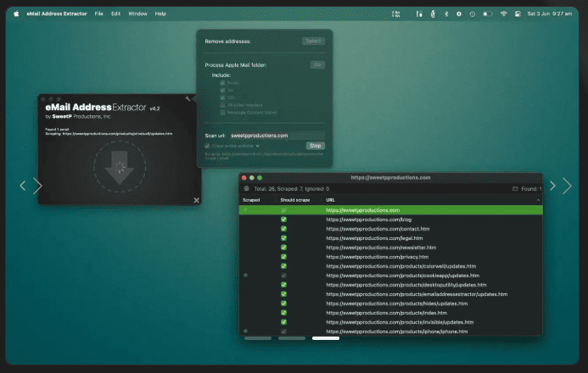Sort by the Should scrape column header
Screen dimensions: 588x373
click(295, 200)
